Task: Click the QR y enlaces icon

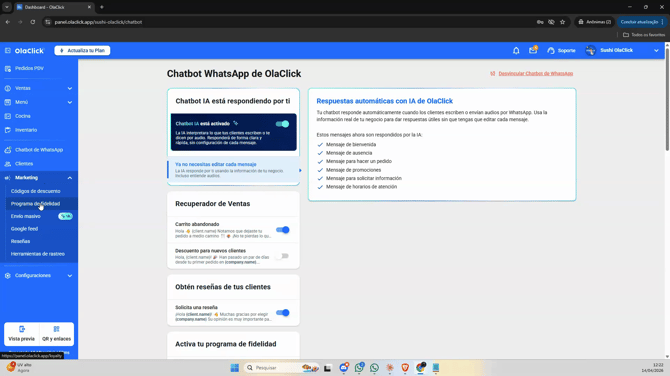Action: (x=56, y=329)
